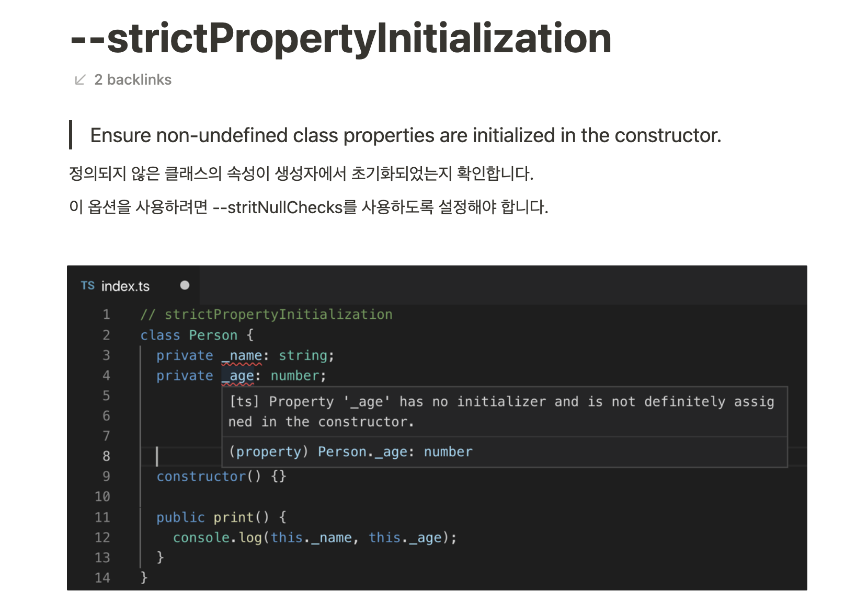Screen dimensions: 868x603
Task: Click the --strictPropertyInitialization page title
Action: pos(341,39)
